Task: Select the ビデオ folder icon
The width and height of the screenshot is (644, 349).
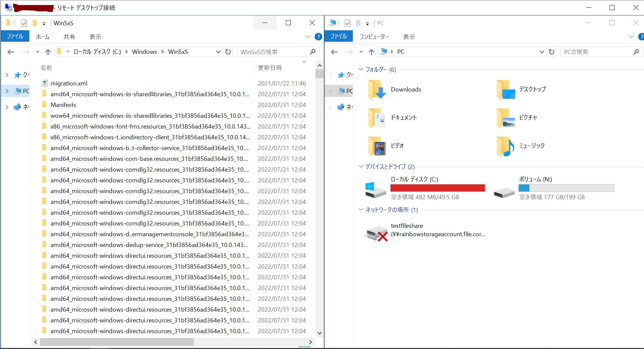Action: tap(377, 146)
